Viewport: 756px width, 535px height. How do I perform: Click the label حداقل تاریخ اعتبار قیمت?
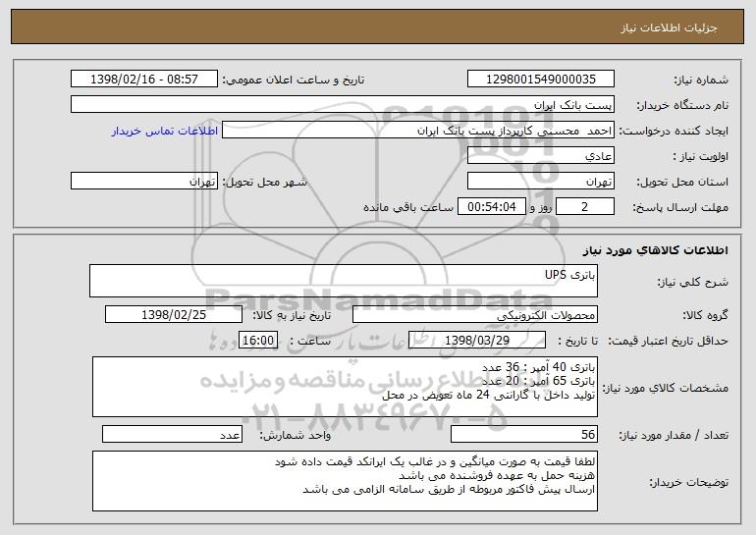coord(668,342)
